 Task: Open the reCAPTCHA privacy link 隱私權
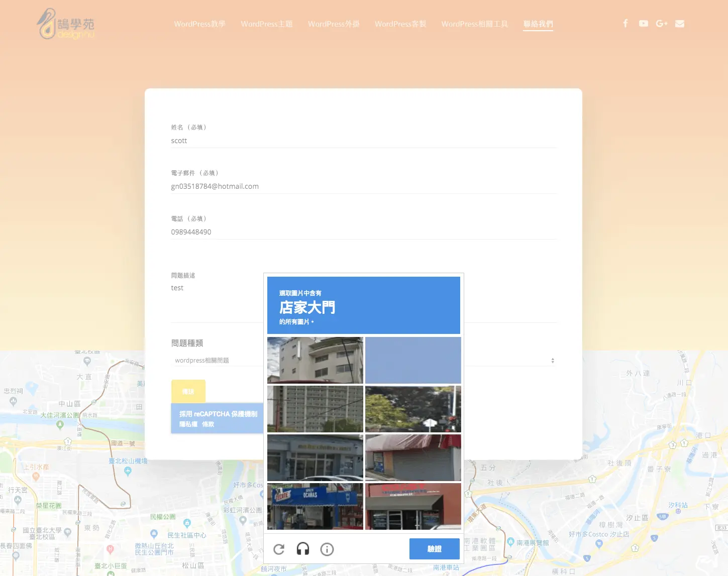[x=188, y=424]
